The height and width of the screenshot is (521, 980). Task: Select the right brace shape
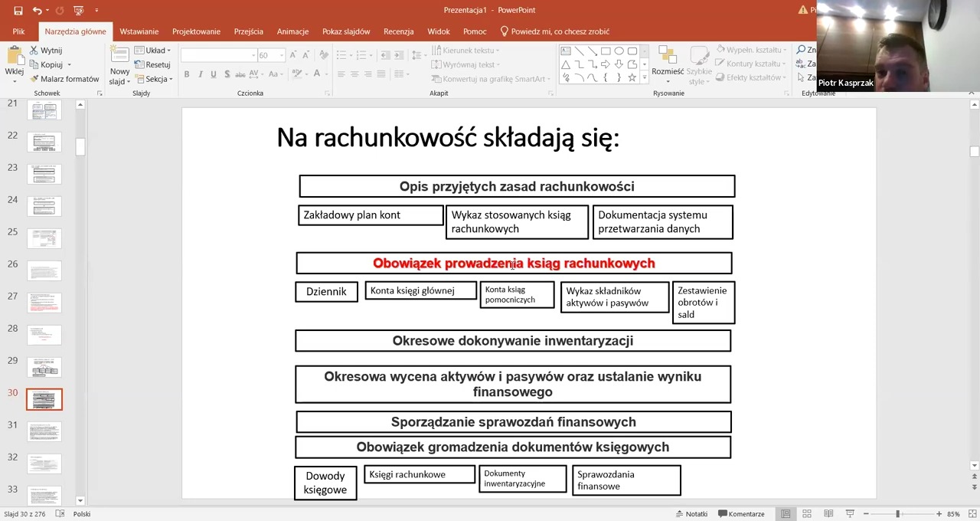619,77
